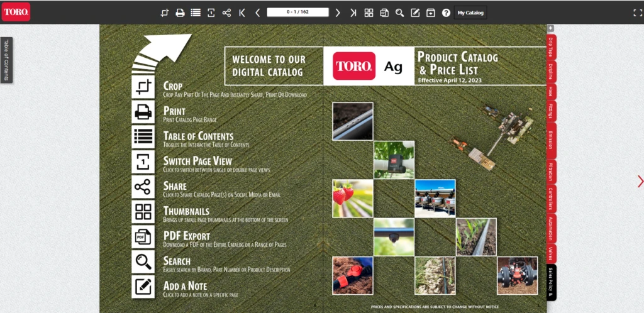
Task: Click the Toro logo at top left
Action: click(16, 12)
